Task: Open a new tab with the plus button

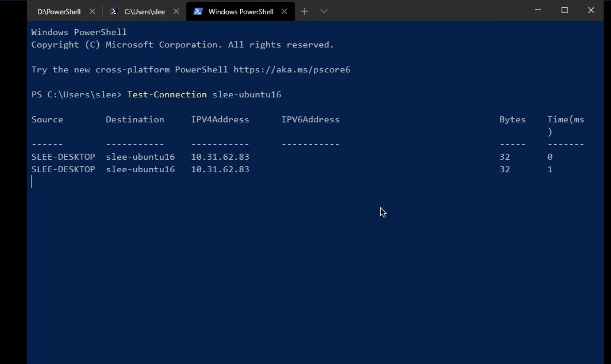Action: pos(304,12)
